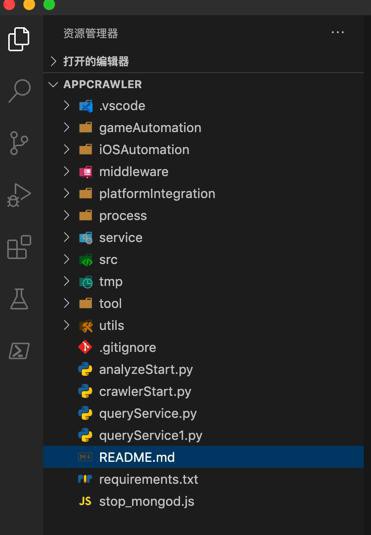
Task: Open the PowerShell terminal icon in sidebar
Action: click(x=19, y=351)
